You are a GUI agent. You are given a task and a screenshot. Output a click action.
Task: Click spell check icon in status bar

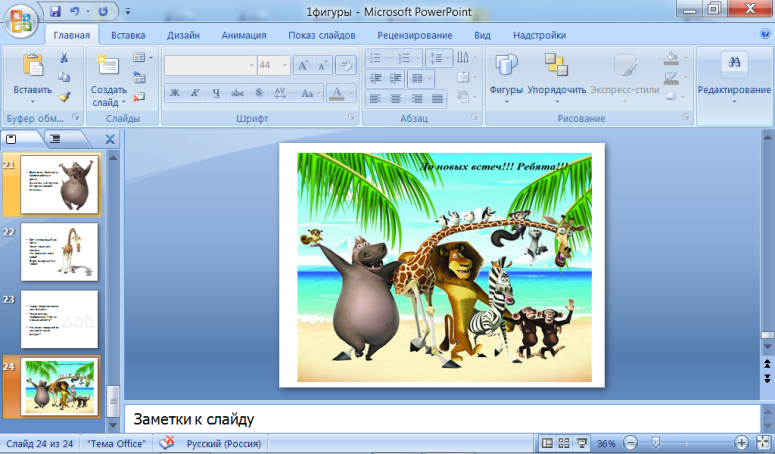(x=167, y=443)
